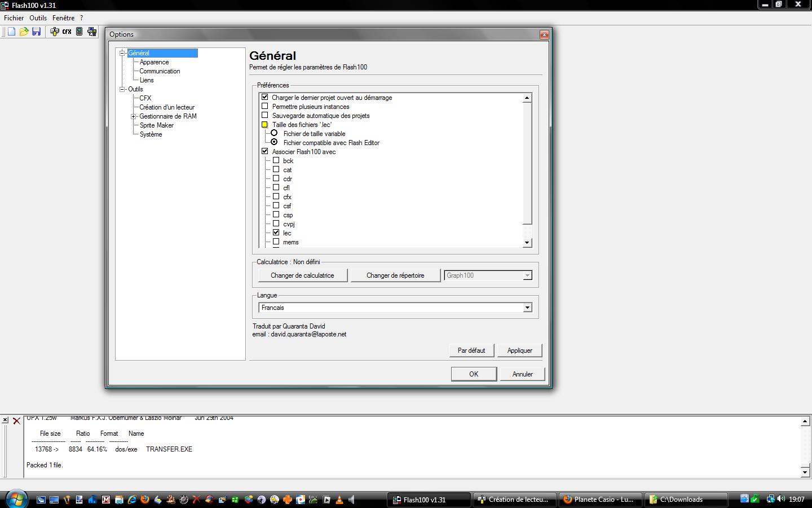The image size is (812, 508).
Task: Check the 'bck' file association box
Action: click(276, 160)
